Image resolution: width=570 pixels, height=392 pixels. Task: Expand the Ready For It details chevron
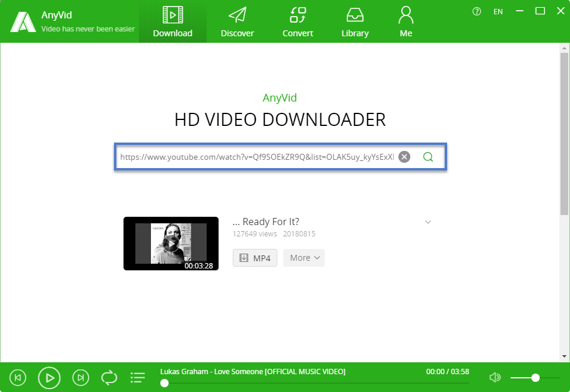[x=428, y=222]
